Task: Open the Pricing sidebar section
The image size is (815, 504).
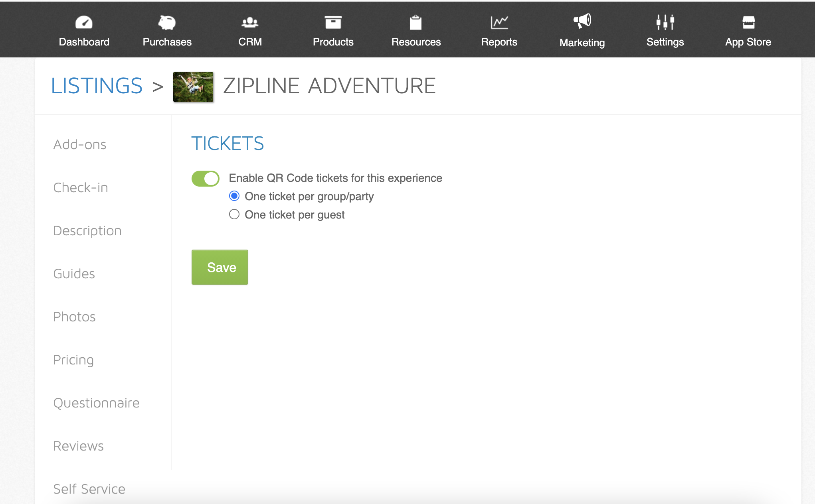Action: (73, 360)
